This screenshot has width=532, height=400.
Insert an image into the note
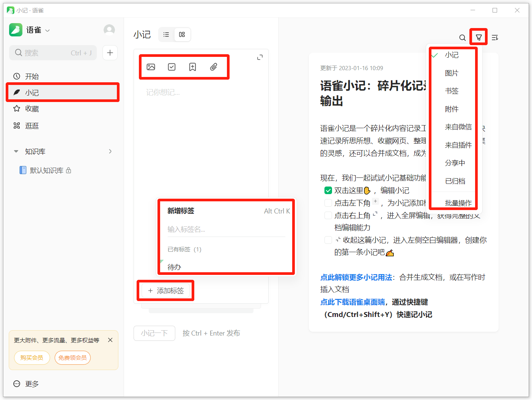151,67
